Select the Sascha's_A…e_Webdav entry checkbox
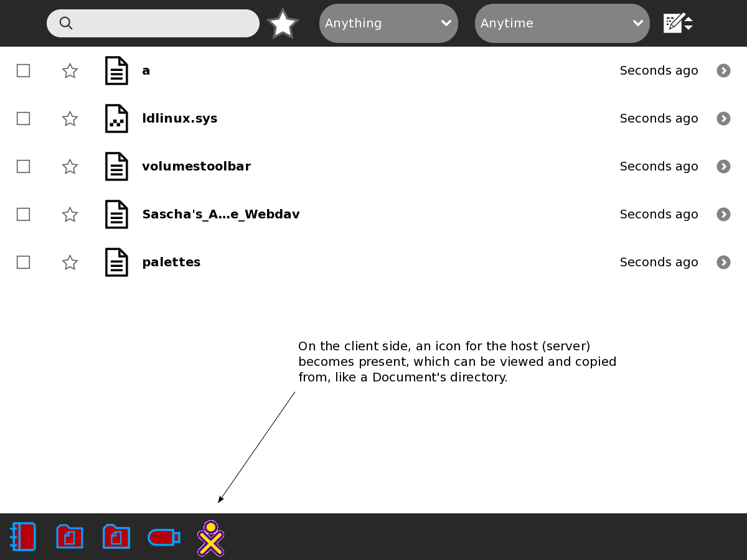The image size is (747, 560). 23,215
